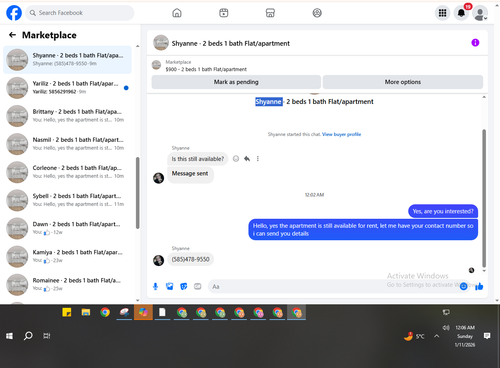500x368 pixels.
Task: Click More options button
Action: (x=403, y=82)
